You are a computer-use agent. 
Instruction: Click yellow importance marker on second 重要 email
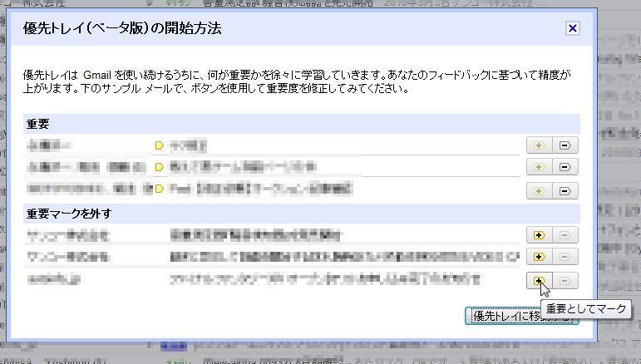click(x=160, y=167)
